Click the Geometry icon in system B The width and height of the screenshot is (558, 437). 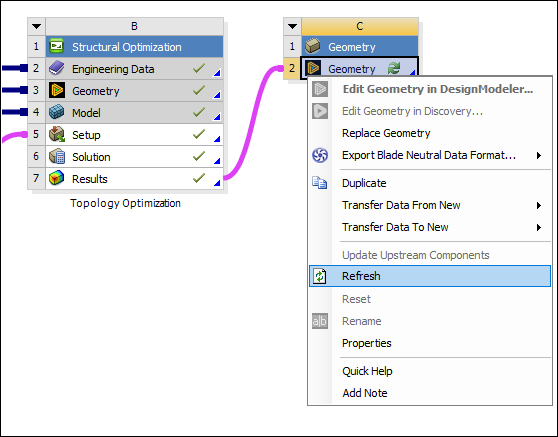point(57,90)
